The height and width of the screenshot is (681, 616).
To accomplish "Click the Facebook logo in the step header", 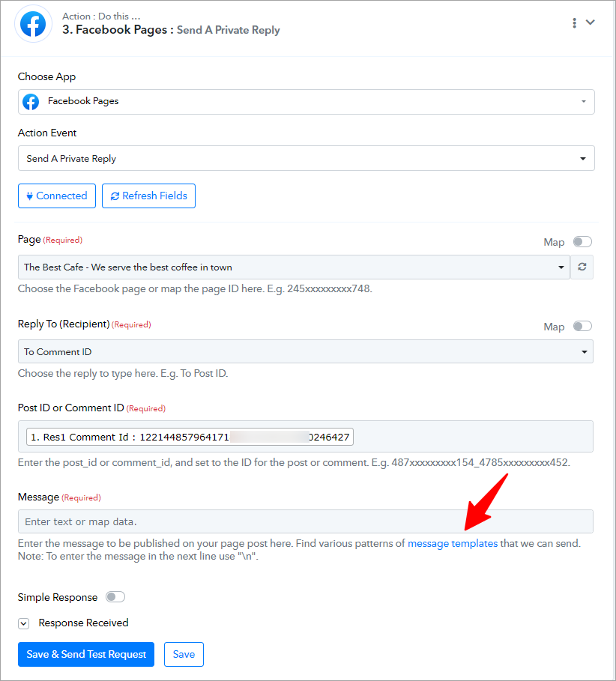I will (x=34, y=24).
